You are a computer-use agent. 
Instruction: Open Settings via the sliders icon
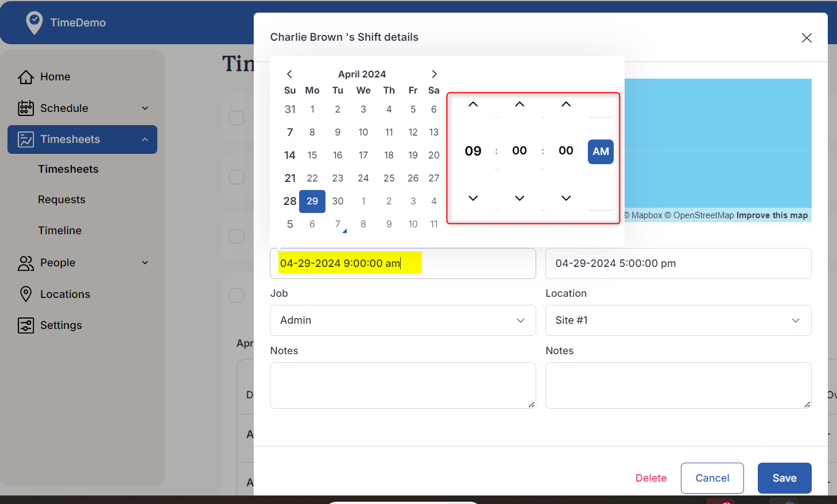[26, 325]
